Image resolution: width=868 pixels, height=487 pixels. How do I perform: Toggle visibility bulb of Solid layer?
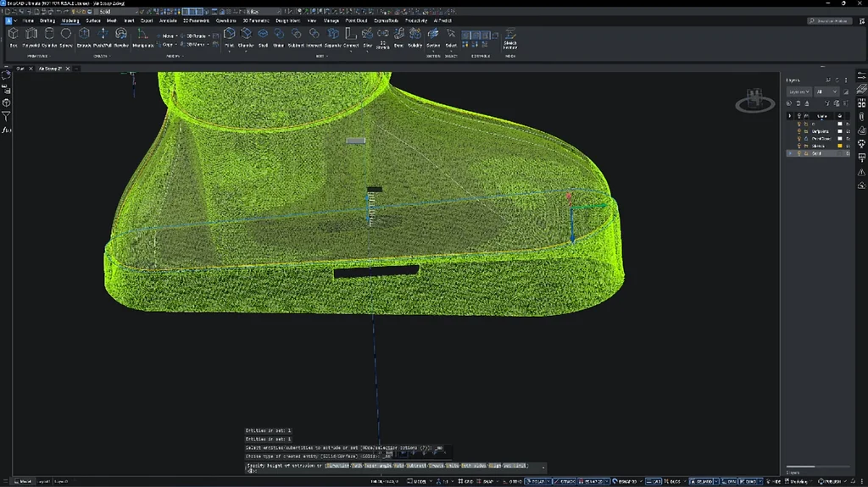pos(798,153)
